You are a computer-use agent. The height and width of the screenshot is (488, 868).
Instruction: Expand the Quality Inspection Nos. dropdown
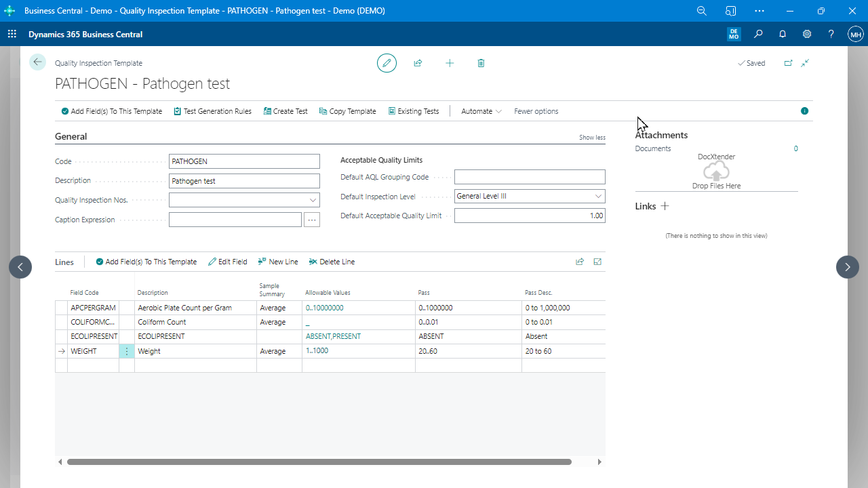[x=313, y=201]
